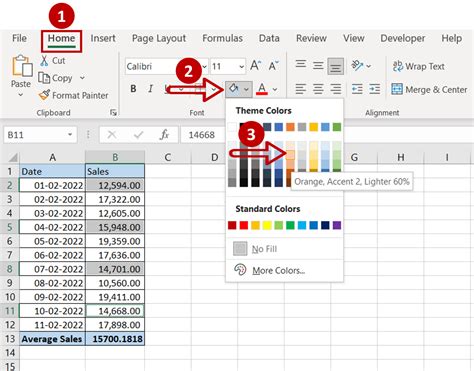This screenshot has height=371, width=474.
Task: Open the View tab
Action: pos(354,38)
